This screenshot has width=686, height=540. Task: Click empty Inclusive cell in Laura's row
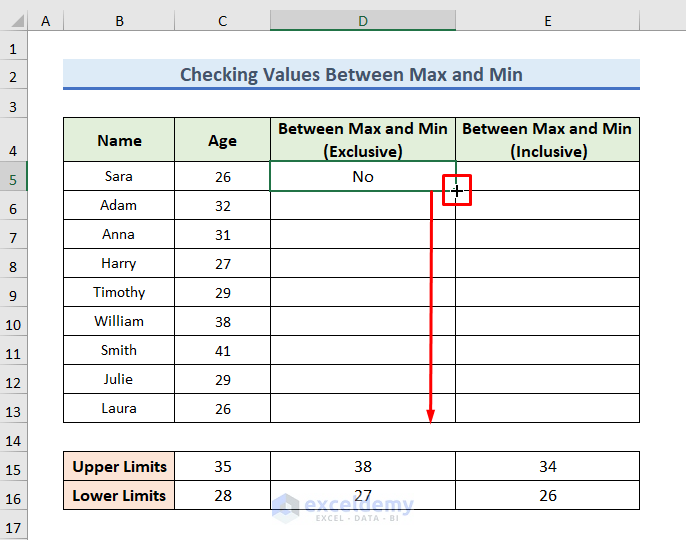547,408
